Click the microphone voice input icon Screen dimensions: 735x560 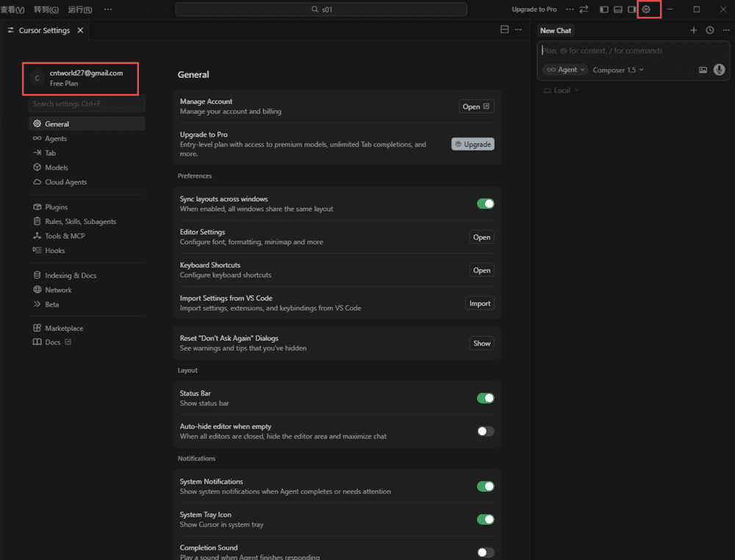coord(719,70)
